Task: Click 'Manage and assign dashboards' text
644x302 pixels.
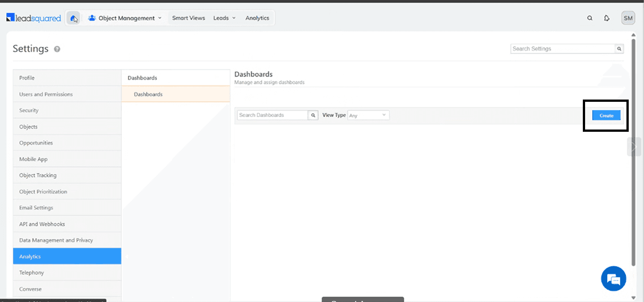Action: point(270,83)
